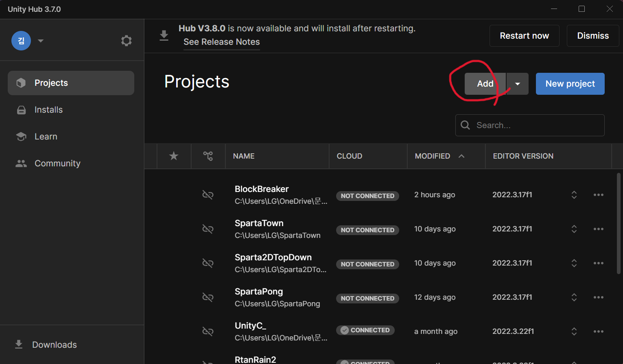The height and width of the screenshot is (364, 623).
Task: Expand the Add button dropdown arrow
Action: coord(518,84)
